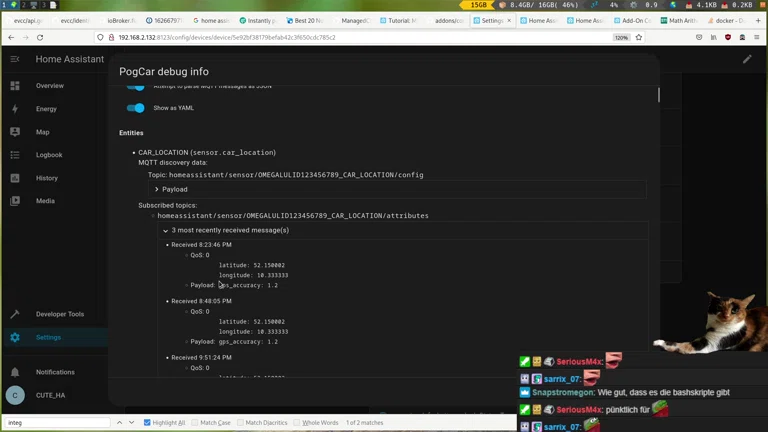The image size is (768, 432).
Task: Open the Overview dashboard in sidebar
Action: (49, 86)
